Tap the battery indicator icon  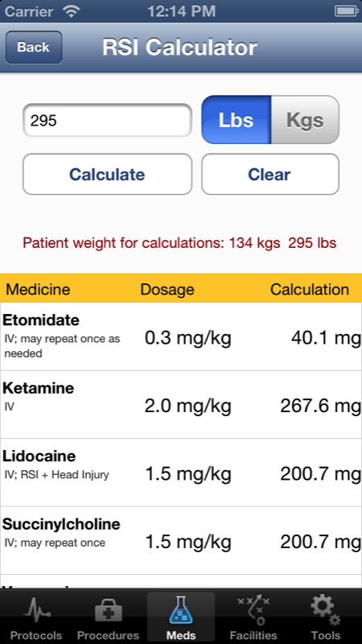point(347,11)
